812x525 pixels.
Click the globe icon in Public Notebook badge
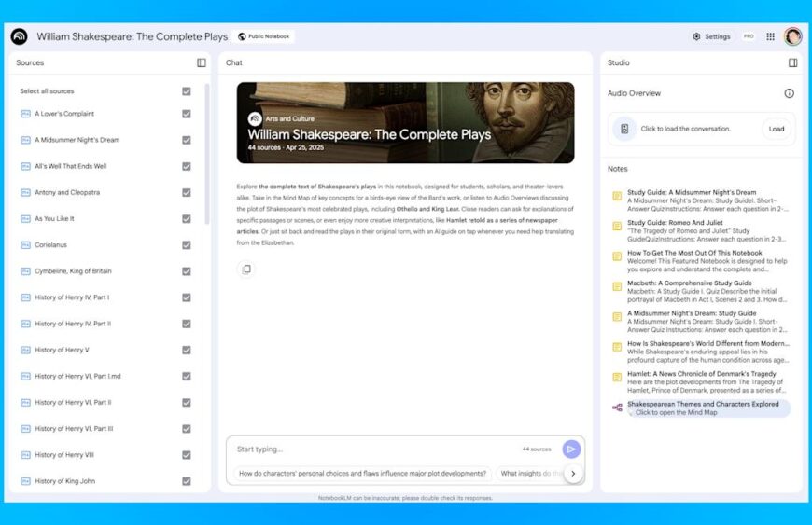click(x=242, y=36)
